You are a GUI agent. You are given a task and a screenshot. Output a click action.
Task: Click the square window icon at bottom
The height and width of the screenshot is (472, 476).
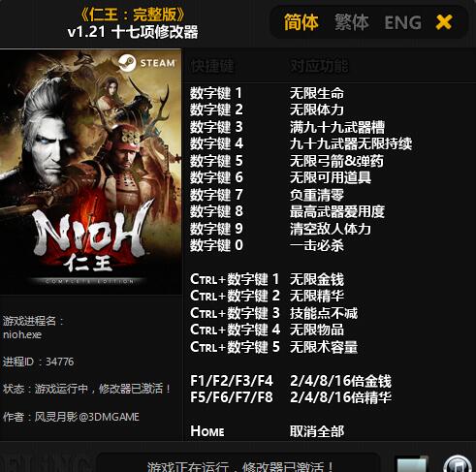pyautogui.click(x=411, y=464)
